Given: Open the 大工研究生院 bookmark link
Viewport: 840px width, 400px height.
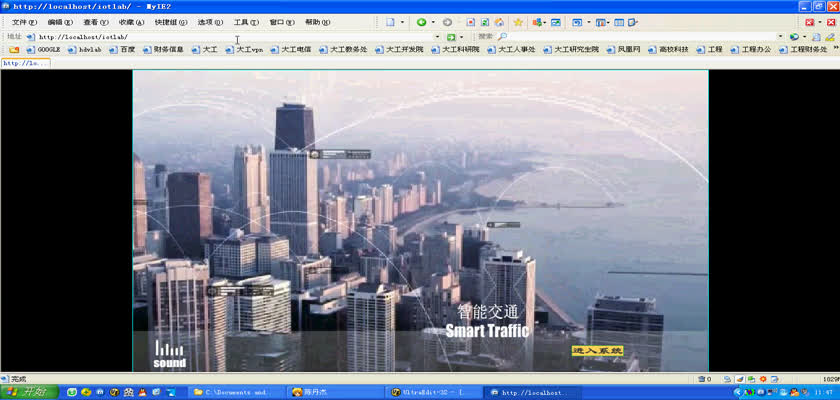Looking at the screenshot, I should 571,49.
